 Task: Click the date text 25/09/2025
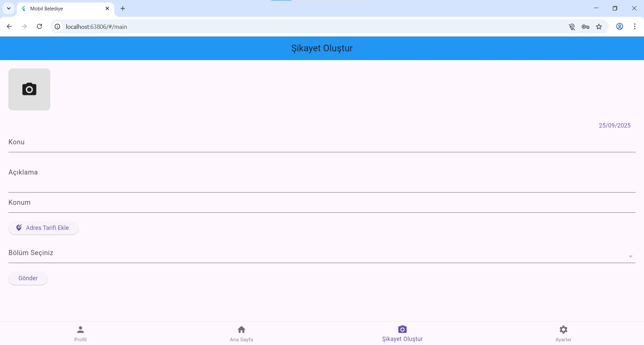(x=614, y=126)
